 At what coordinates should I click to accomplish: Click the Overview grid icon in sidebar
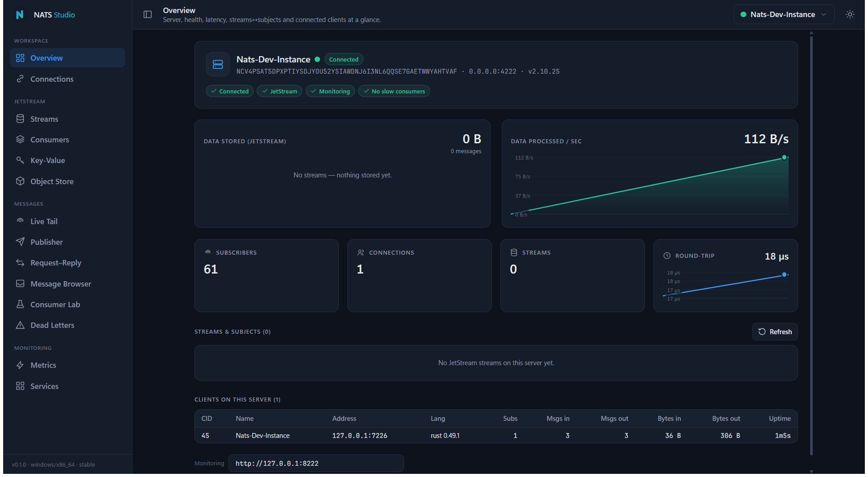(20, 58)
